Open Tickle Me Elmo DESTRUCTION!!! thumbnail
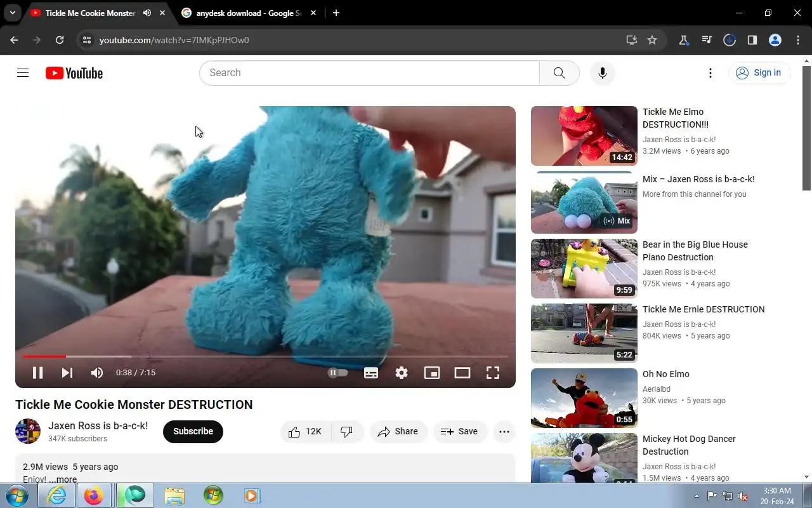Image resolution: width=812 pixels, height=508 pixels. point(584,136)
